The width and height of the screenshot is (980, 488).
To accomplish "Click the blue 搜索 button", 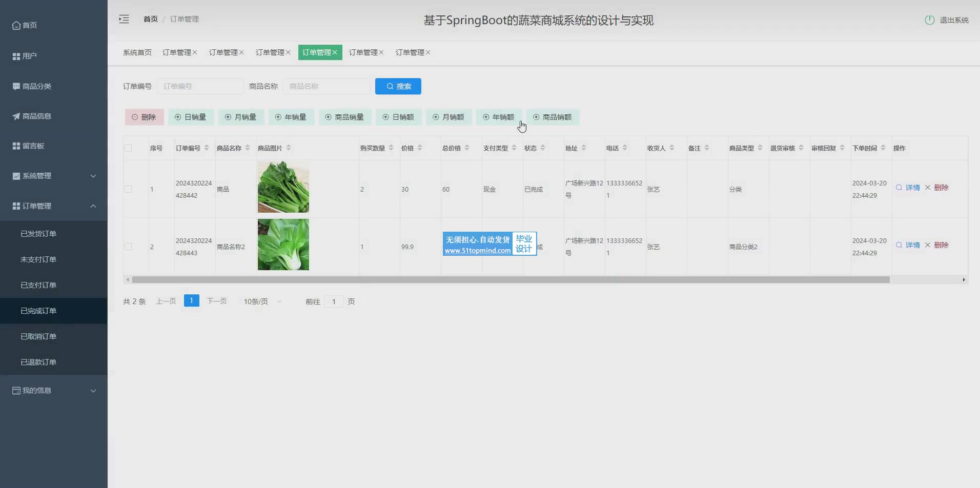I will (398, 86).
